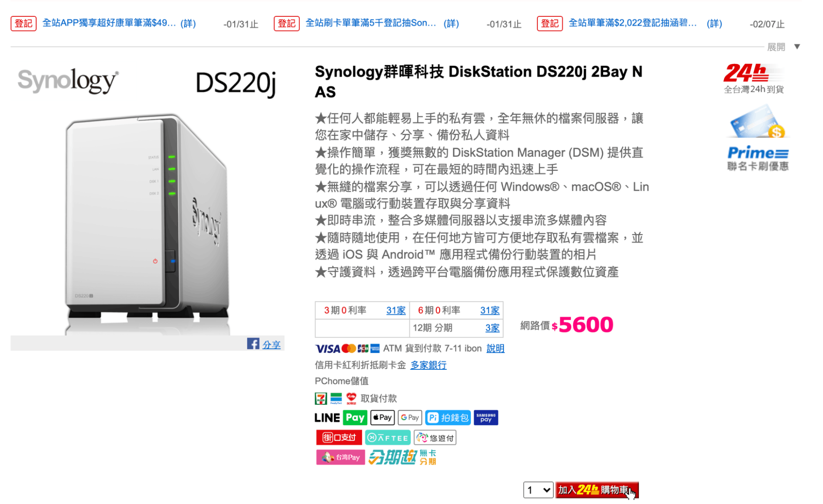Image resolution: width=823 pixels, height=504 pixels.
Task: Add item to 24h shopping cart
Action: [x=597, y=490]
